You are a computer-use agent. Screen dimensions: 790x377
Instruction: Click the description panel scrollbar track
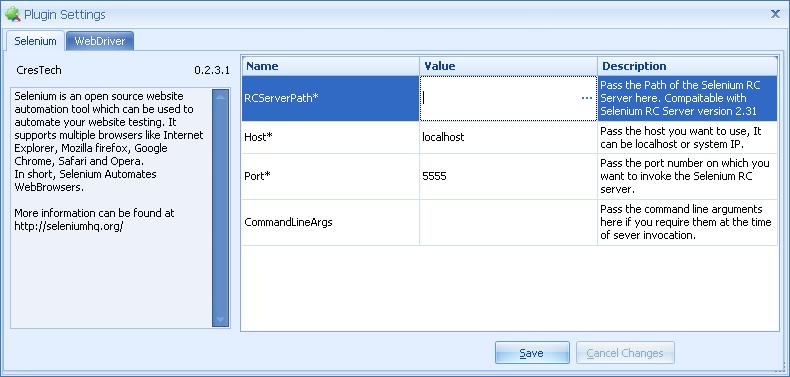(x=221, y=208)
